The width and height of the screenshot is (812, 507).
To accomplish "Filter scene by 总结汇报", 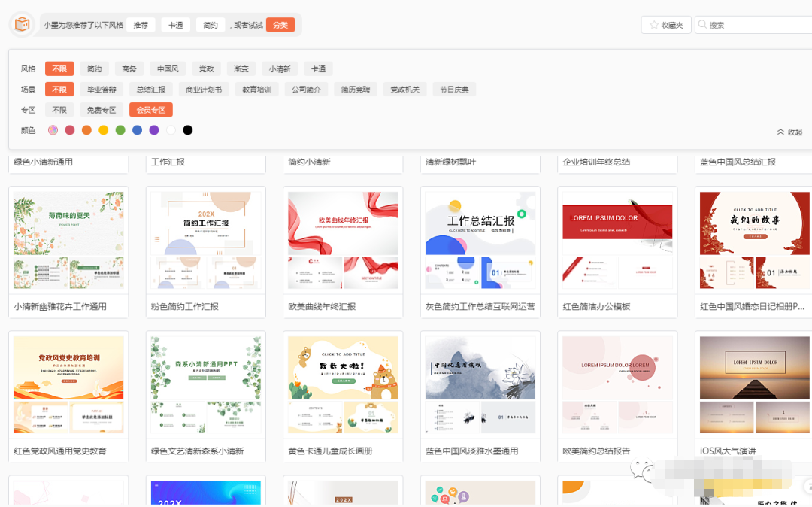I will click(x=150, y=89).
